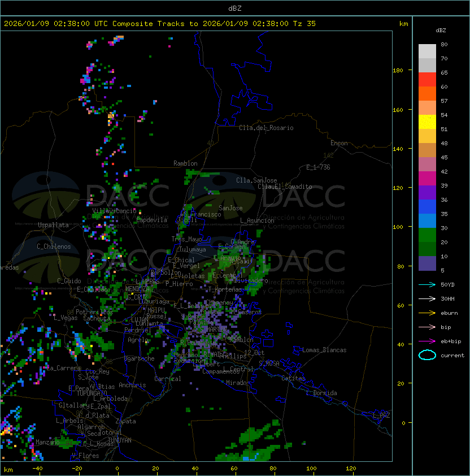
Task: Click the 'Tres_Mayo' map label
Action: coord(186,239)
